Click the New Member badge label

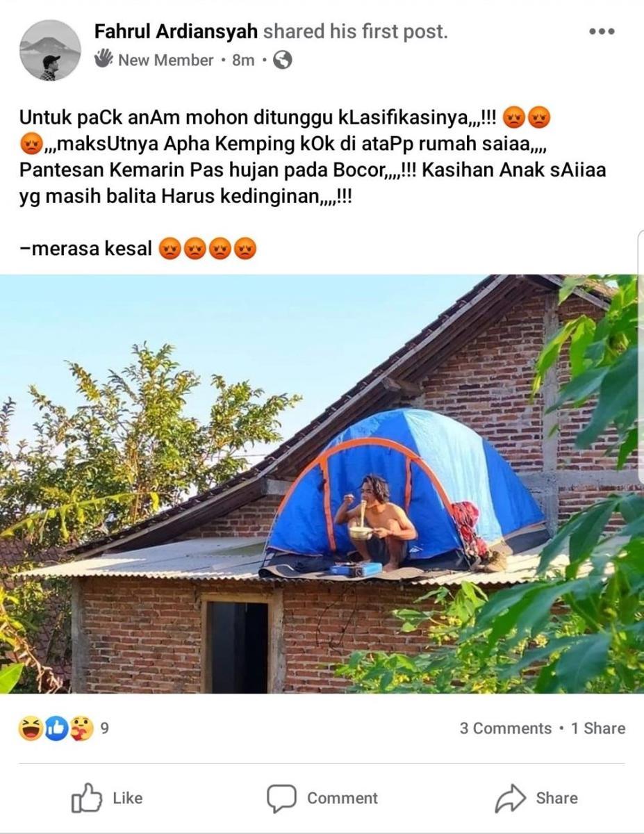click(x=165, y=60)
